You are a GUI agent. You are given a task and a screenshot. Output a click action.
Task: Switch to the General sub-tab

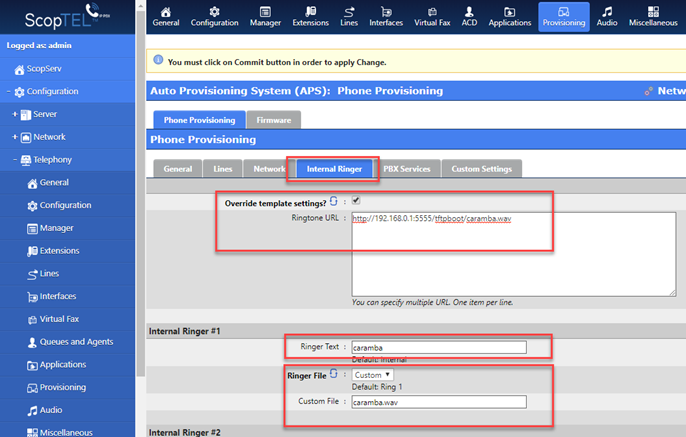point(178,169)
